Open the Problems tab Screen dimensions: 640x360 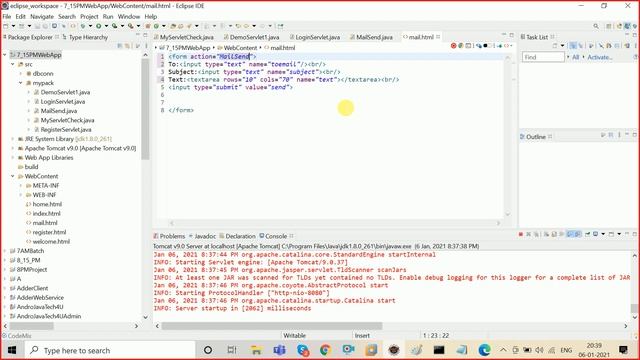coord(169,236)
